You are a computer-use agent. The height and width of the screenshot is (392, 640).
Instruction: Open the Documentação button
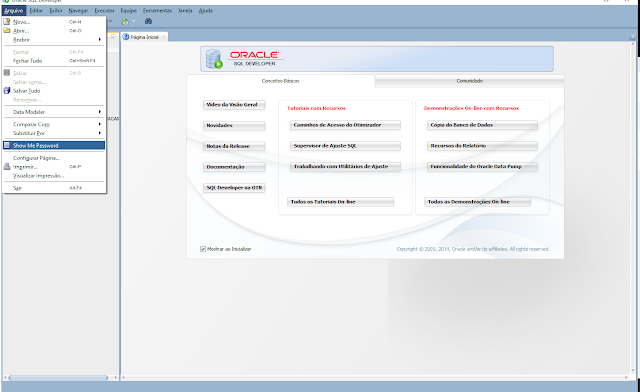coord(234,167)
